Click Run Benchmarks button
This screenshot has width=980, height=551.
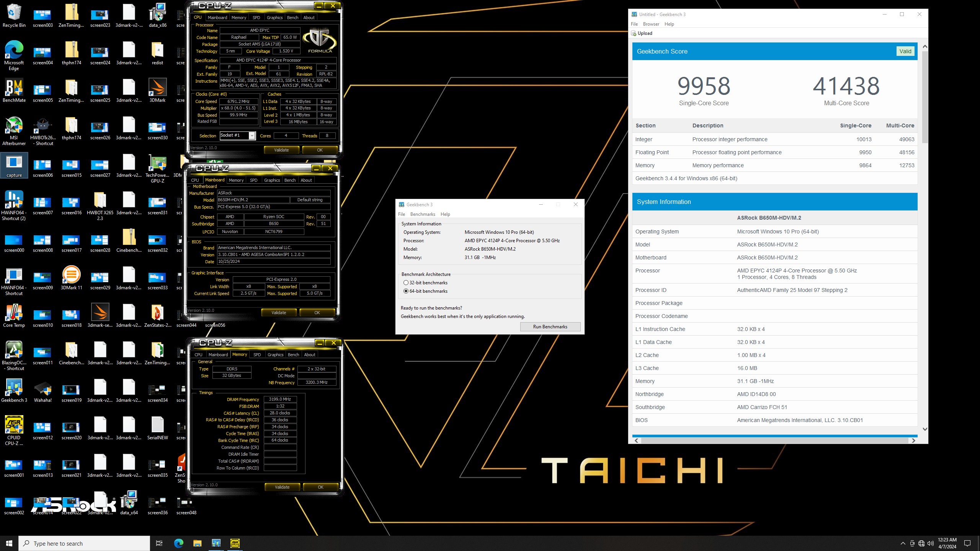click(x=550, y=327)
